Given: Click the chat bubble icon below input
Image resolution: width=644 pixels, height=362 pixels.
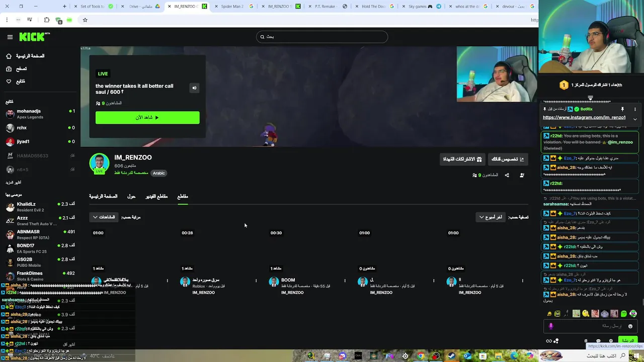Looking at the screenshot, I should (598, 341).
